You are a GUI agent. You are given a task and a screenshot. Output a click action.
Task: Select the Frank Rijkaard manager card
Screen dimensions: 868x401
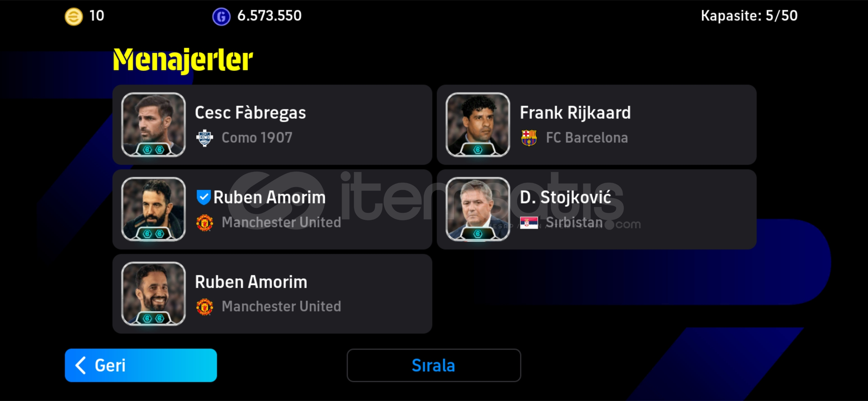[596, 125]
